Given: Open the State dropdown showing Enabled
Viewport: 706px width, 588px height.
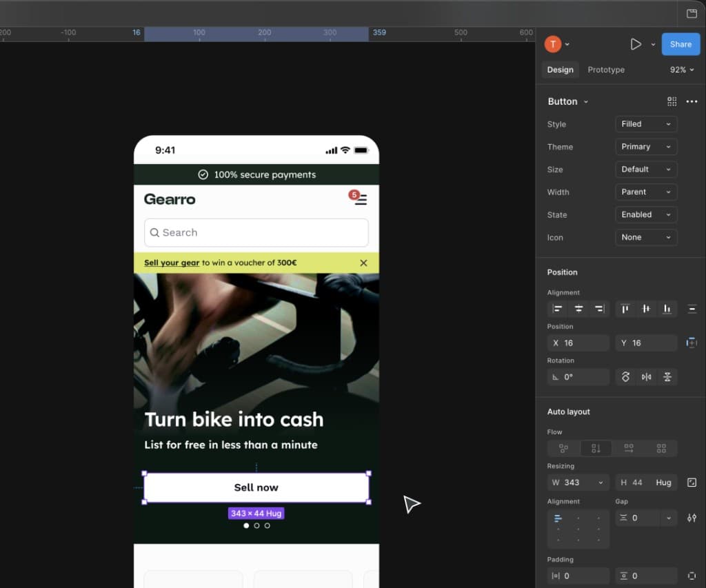Looking at the screenshot, I should tap(646, 215).
